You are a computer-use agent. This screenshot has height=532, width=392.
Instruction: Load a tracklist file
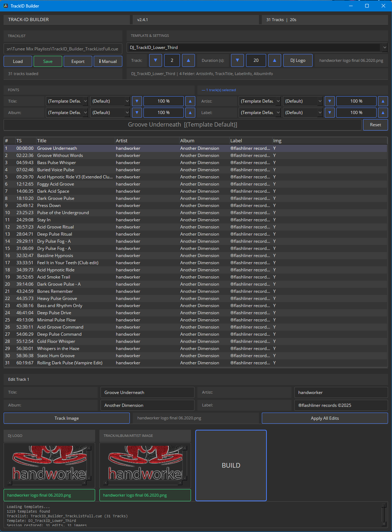[18, 61]
